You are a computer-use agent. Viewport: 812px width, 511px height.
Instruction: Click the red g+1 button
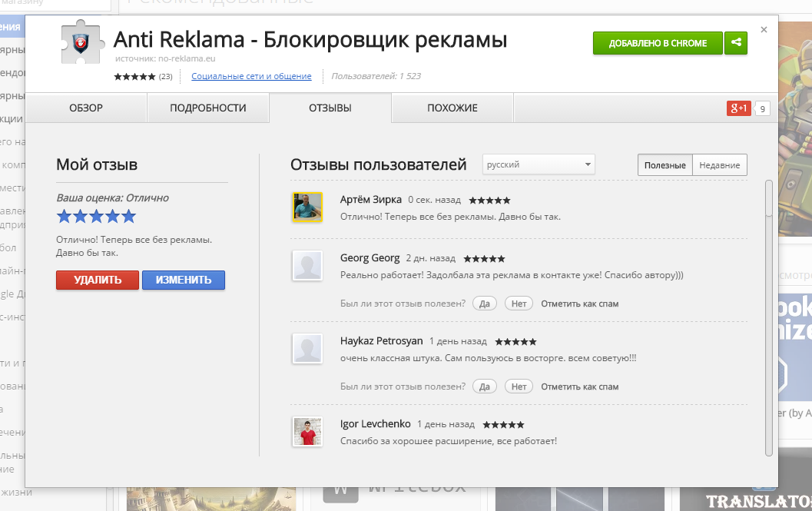pyautogui.click(x=738, y=108)
